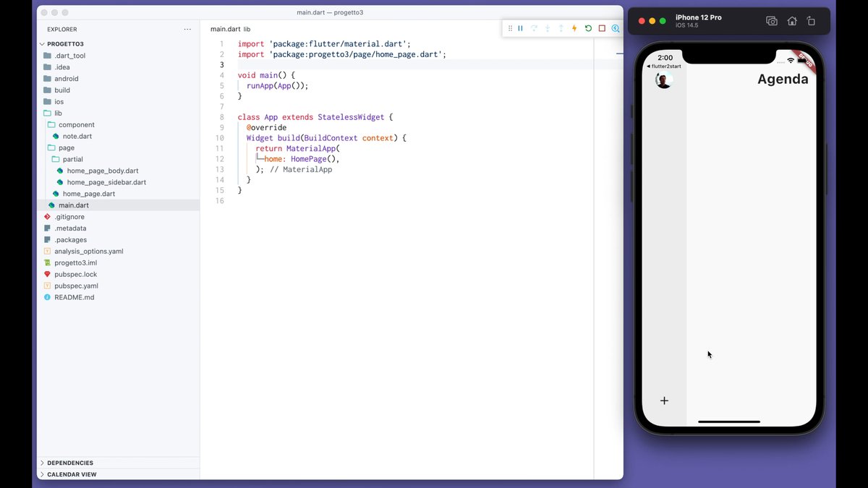Tap the plus icon in the app sidebar
Screen dimensions: 868x488
click(x=664, y=401)
